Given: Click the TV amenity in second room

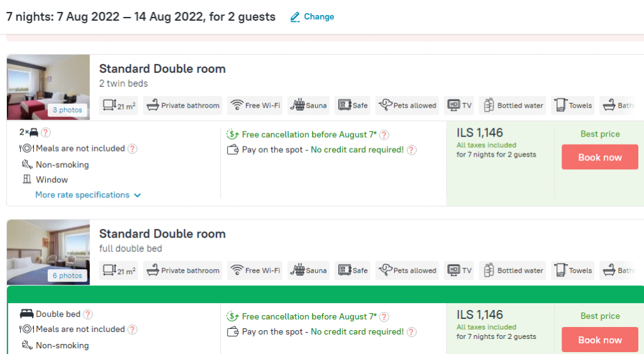Looking at the screenshot, I should coord(458,270).
